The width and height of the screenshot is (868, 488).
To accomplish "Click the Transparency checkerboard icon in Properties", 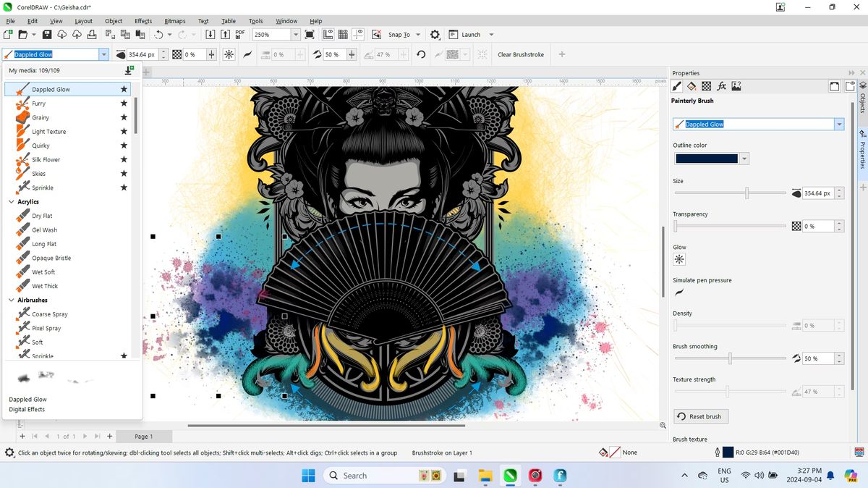I will 706,85.
